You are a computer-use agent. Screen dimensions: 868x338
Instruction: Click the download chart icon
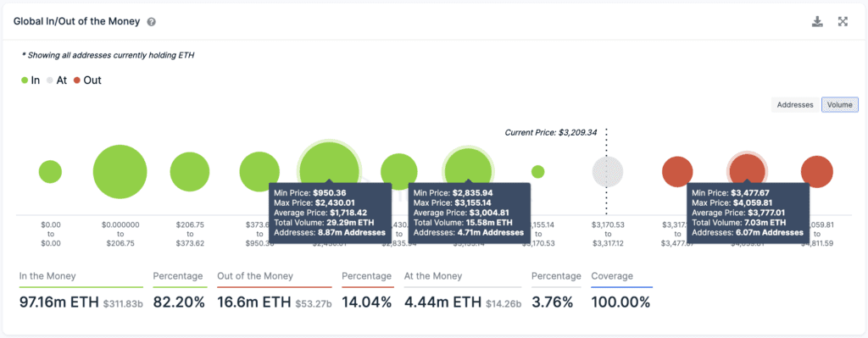[x=817, y=21]
